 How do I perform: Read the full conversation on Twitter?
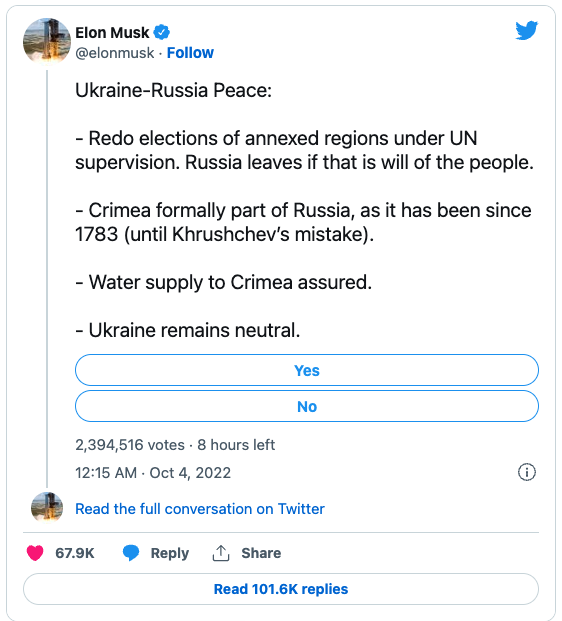point(200,509)
